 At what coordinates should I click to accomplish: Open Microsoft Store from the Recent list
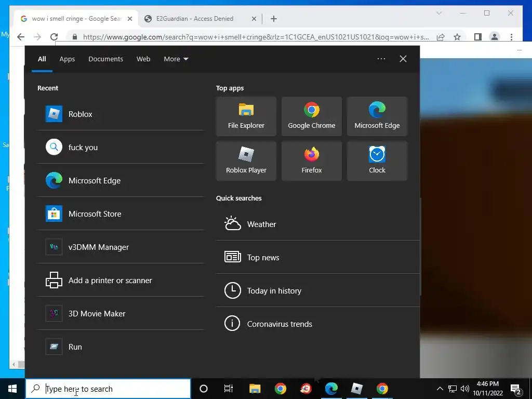click(121, 214)
